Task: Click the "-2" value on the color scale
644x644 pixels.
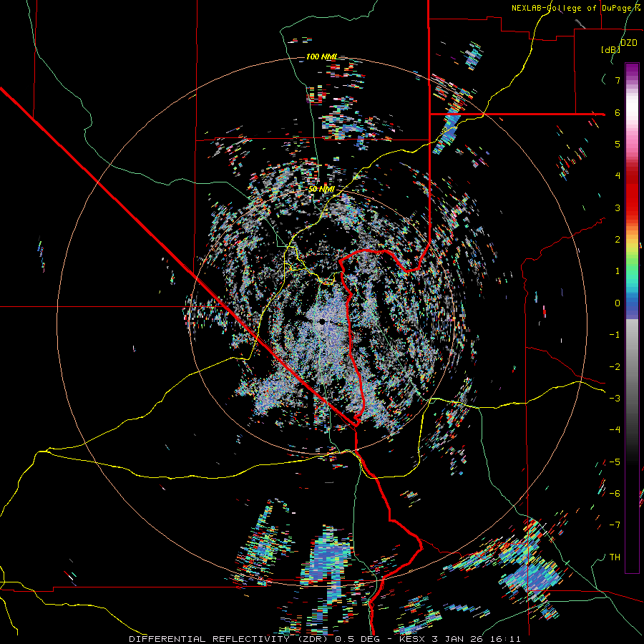Action: coord(615,366)
